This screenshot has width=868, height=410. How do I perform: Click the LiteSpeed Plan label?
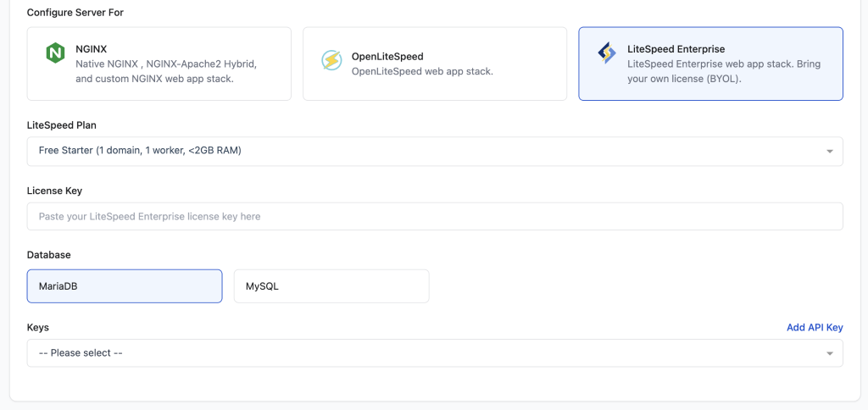click(61, 125)
